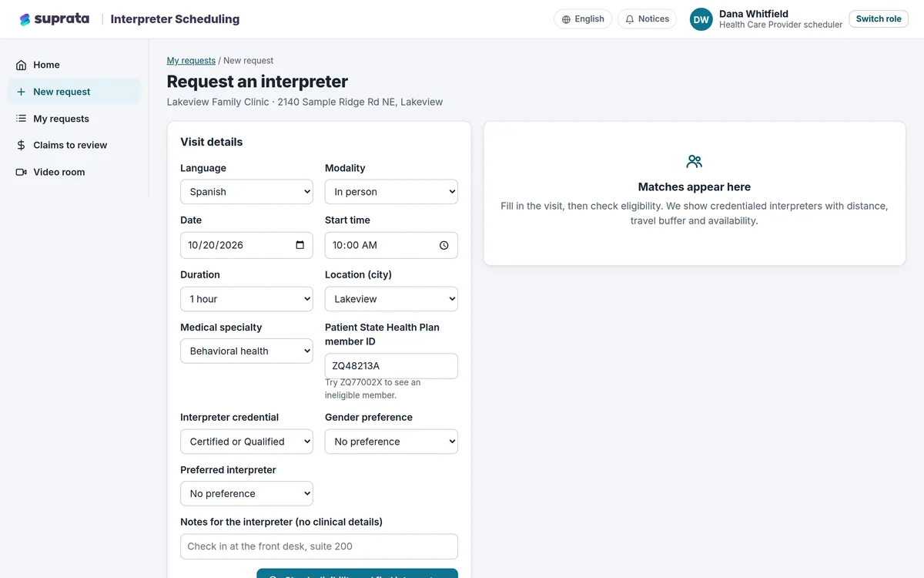
Task: Expand the Modality dropdown
Action: point(391,192)
